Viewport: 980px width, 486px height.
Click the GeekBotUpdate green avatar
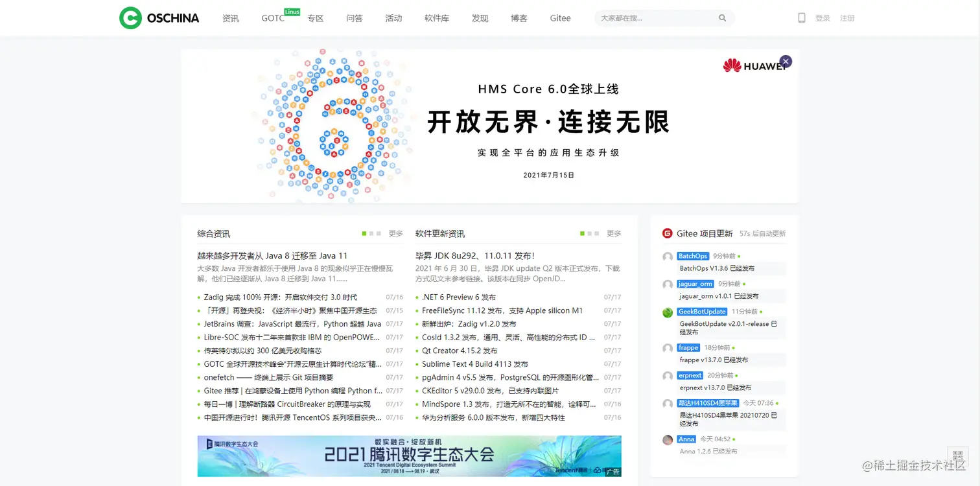[668, 312]
